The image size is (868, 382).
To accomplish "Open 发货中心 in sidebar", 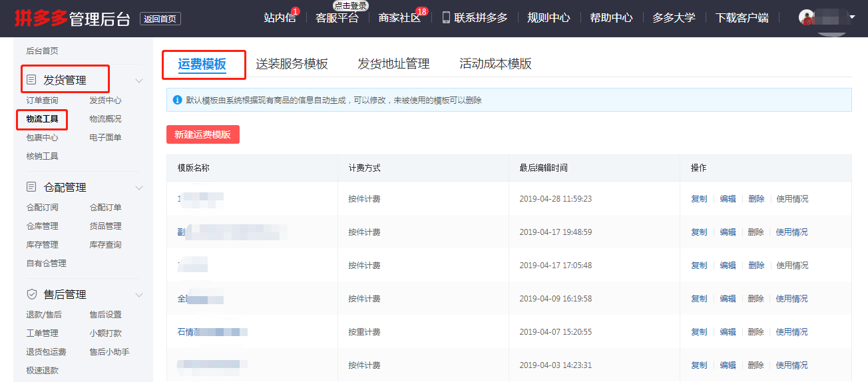I will coord(105,100).
